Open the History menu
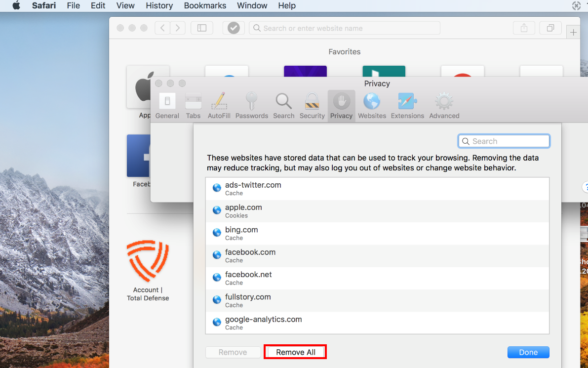The width and height of the screenshot is (588, 368). pos(159,5)
